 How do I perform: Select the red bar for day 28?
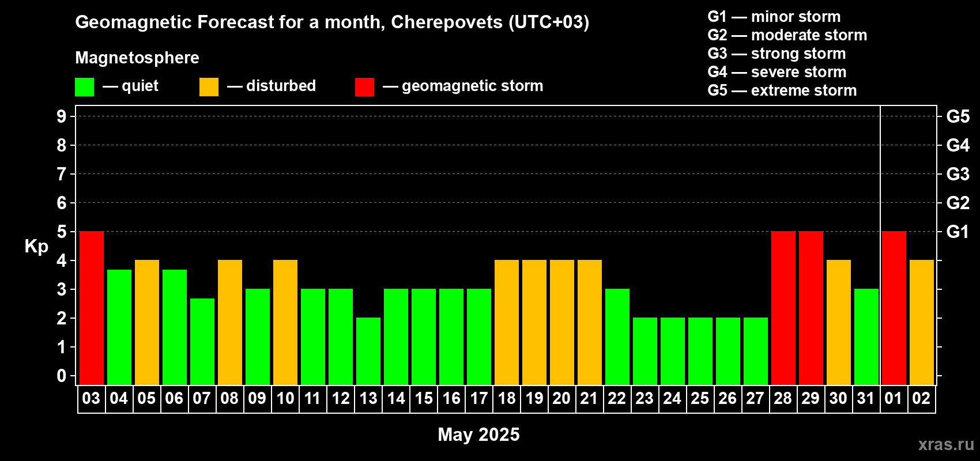pyautogui.click(x=783, y=308)
